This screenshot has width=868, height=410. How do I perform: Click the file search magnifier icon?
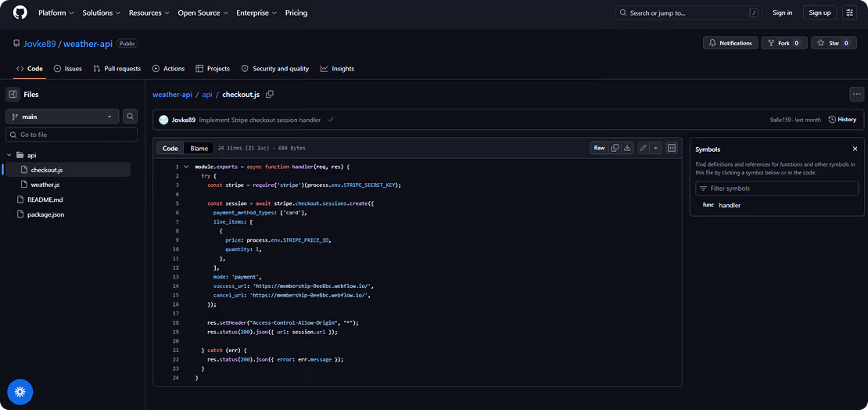[x=130, y=117]
